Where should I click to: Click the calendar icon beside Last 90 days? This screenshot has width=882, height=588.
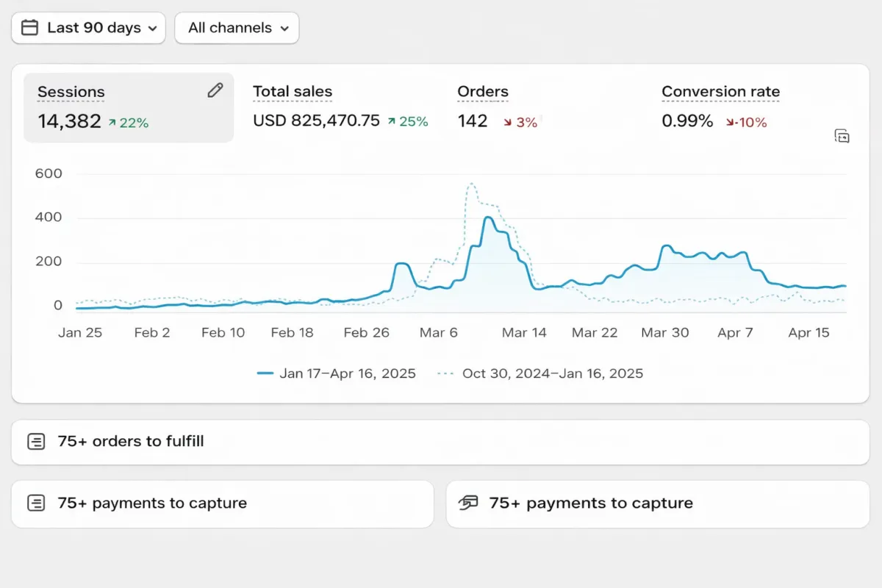point(29,28)
